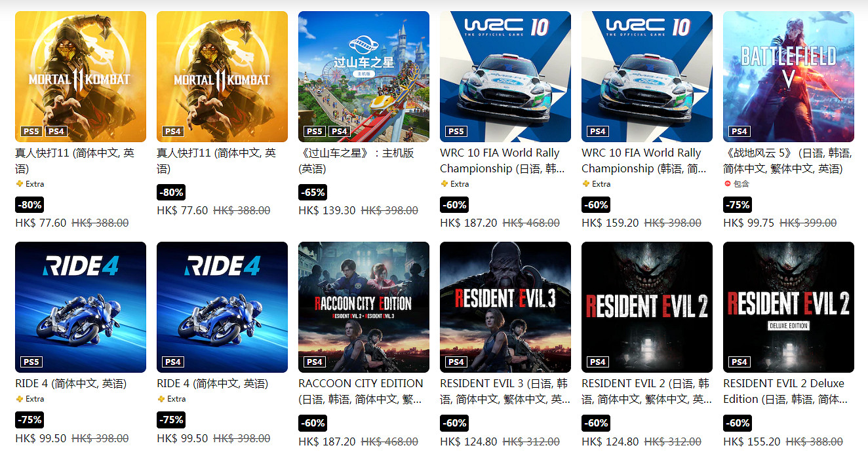Click the PS Plus Extra icon under WRC 10 PS5
Image resolution: width=868 pixels, height=452 pixels.
point(444,184)
